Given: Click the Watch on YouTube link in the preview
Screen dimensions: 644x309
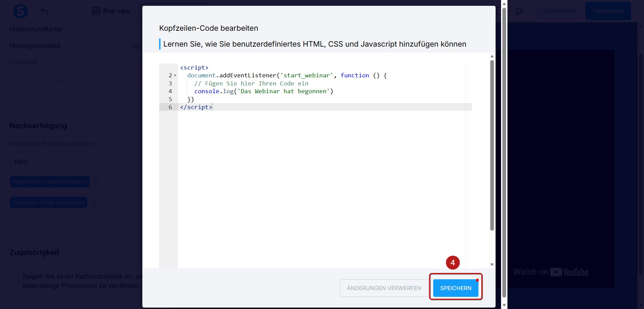Looking at the screenshot, I should tap(551, 272).
